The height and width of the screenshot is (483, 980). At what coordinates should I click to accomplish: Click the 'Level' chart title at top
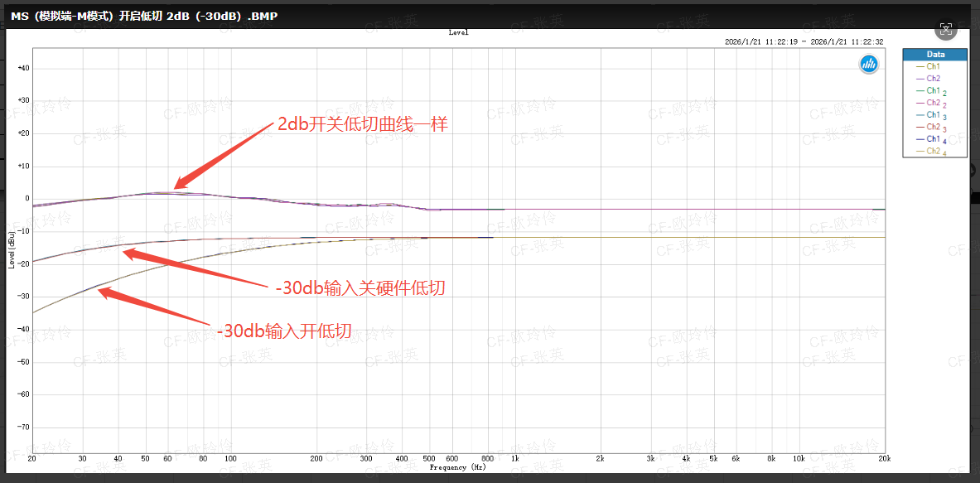click(458, 32)
